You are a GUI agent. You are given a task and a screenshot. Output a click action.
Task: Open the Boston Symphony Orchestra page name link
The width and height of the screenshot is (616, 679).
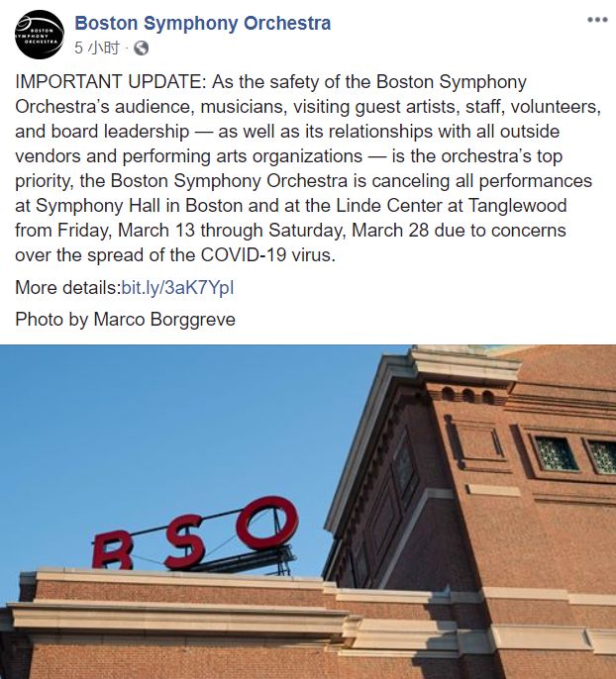click(x=203, y=23)
